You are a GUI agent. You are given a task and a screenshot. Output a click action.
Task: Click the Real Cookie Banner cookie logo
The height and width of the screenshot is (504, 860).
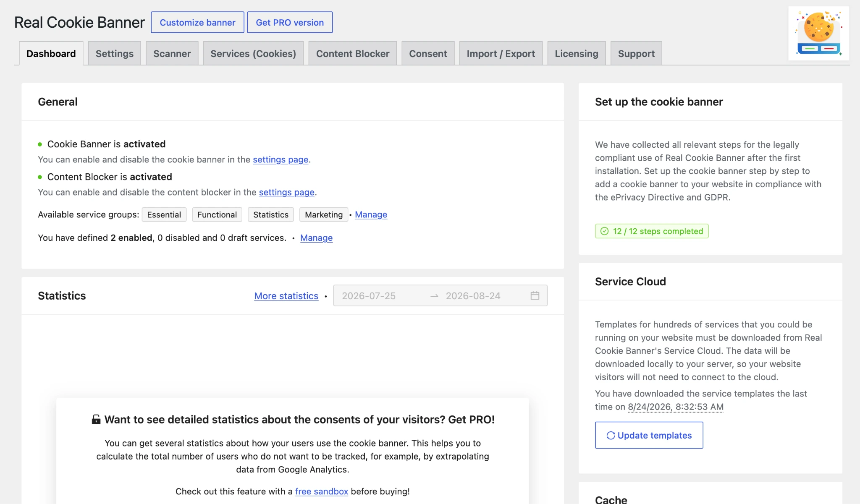818,33
